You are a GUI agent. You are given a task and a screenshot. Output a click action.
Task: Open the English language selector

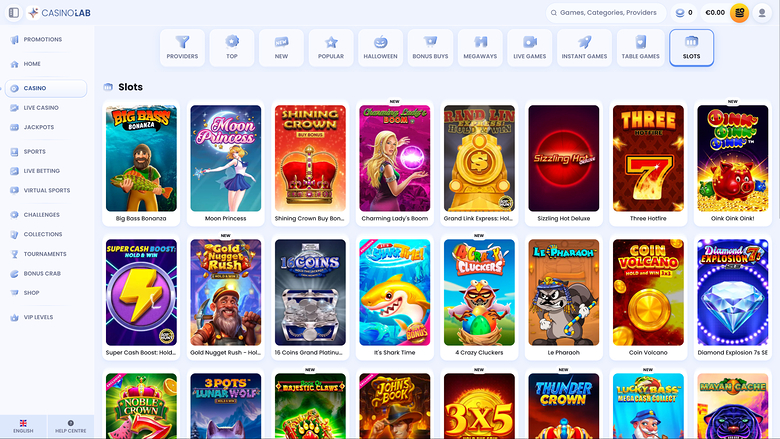pyautogui.click(x=23, y=427)
